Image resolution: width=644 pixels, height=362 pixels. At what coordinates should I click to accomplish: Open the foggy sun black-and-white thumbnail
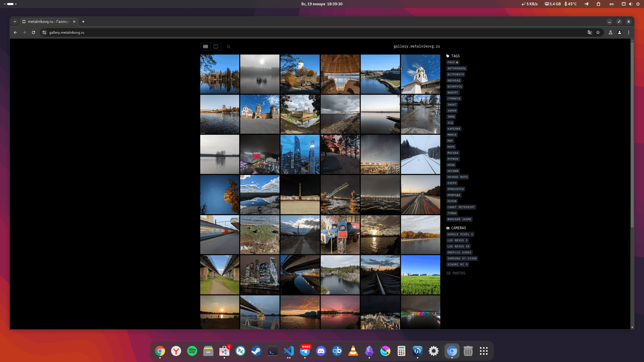point(260,74)
